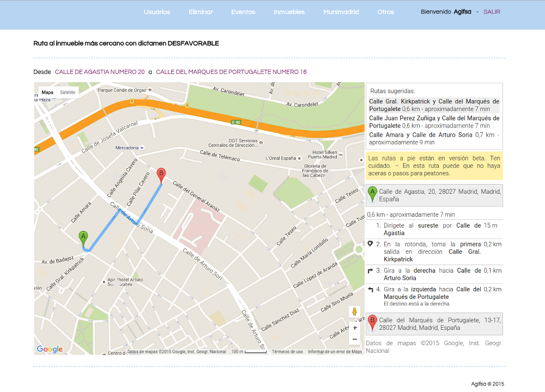Click the red B icon in the destination box

click(x=372, y=321)
